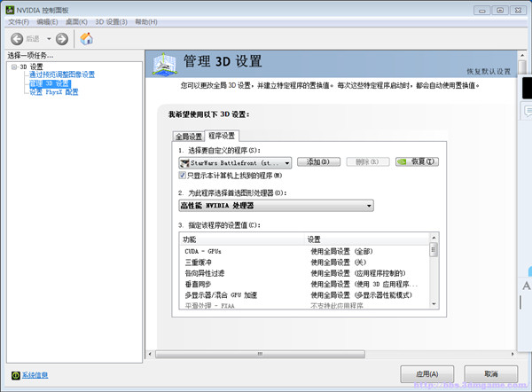Screen dimensions: 532x392
Task: Select 设置 PhysX 配置 tree item
Action: point(53,92)
